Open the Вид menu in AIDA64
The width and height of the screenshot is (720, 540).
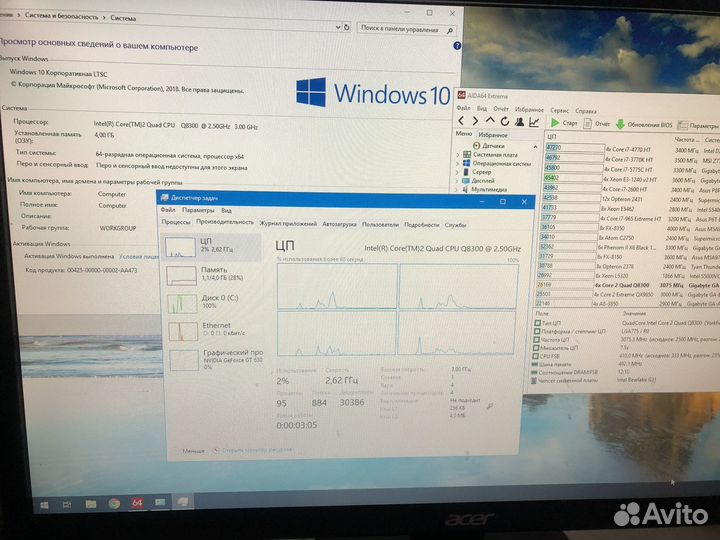tap(482, 108)
